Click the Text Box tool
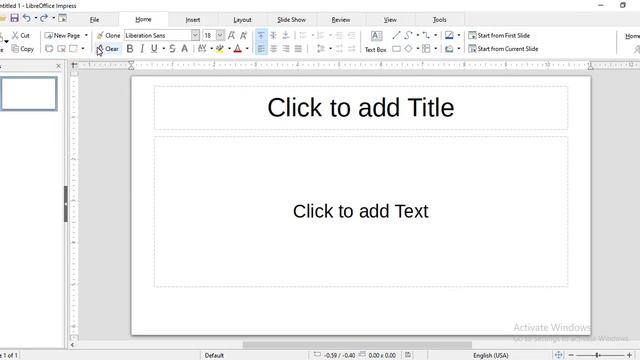Image resolution: width=640 pixels, height=360 pixels. coord(376,42)
